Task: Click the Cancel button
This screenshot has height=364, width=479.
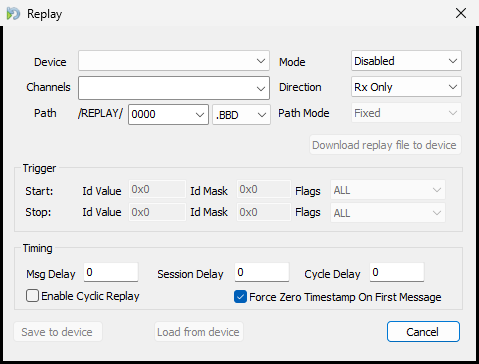Action: click(423, 332)
